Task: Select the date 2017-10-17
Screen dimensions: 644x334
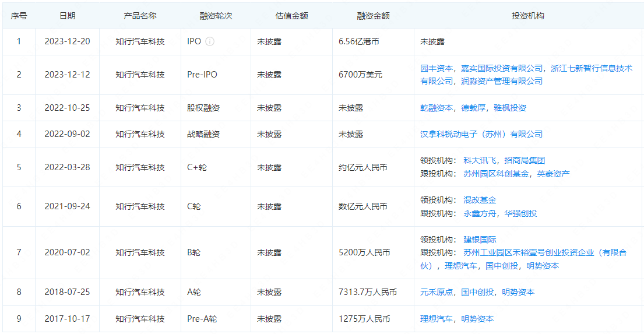Action: 68,319
